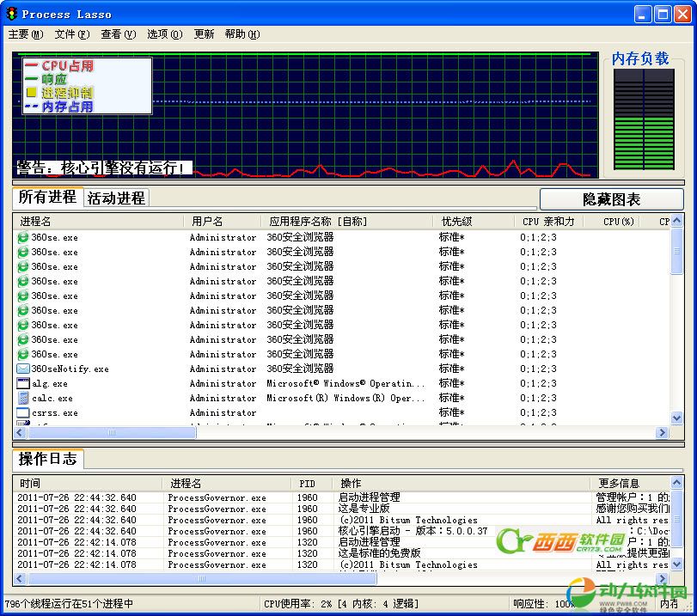Click the calc.exe calculator icon
697x616 pixels.
click(x=23, y=399)
